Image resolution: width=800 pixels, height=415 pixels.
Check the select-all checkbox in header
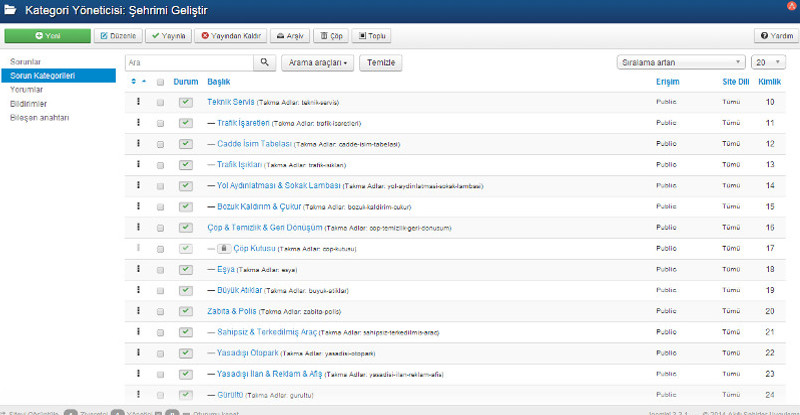[x=160, y=82]
